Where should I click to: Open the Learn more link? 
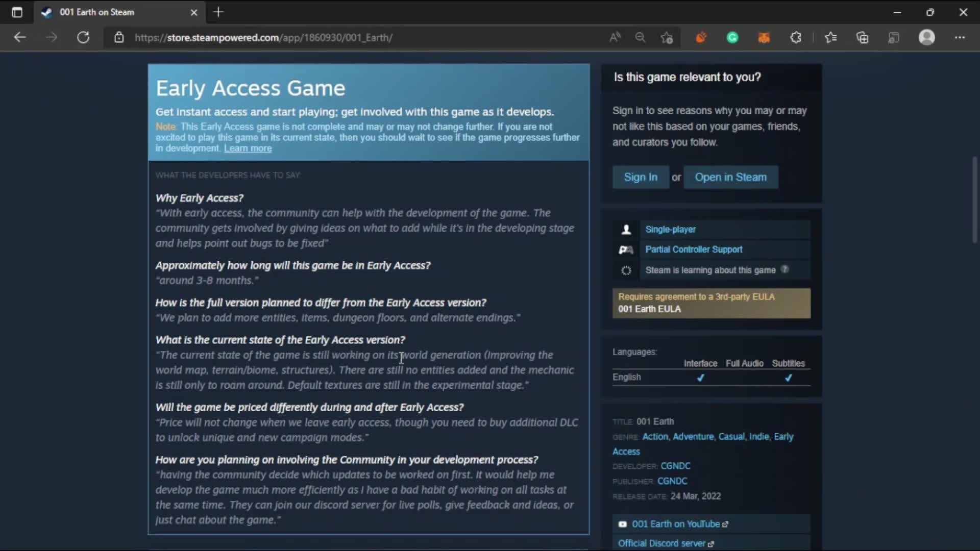tap(248, 148)
